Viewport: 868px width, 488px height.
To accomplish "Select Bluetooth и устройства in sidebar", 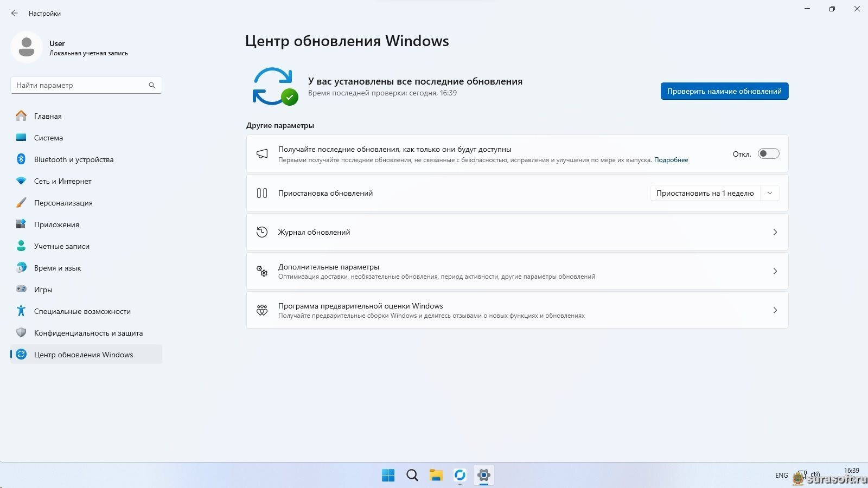I will coord(74,159).
